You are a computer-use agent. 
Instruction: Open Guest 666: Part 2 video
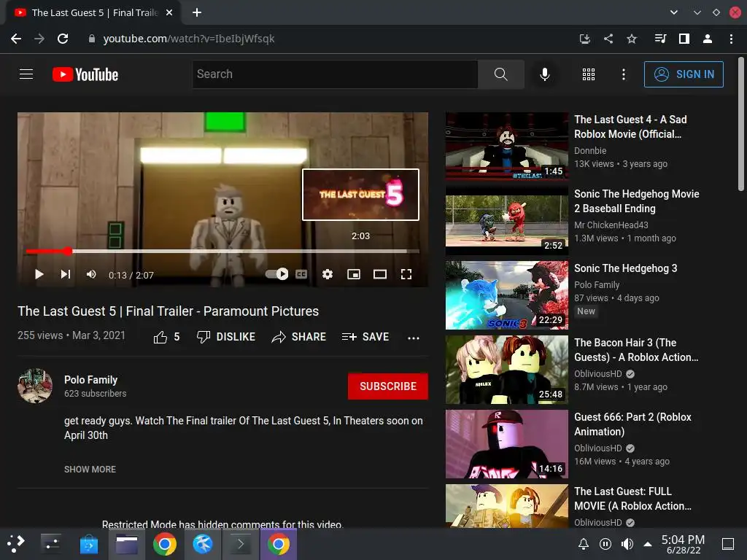[x=632, y=424]
